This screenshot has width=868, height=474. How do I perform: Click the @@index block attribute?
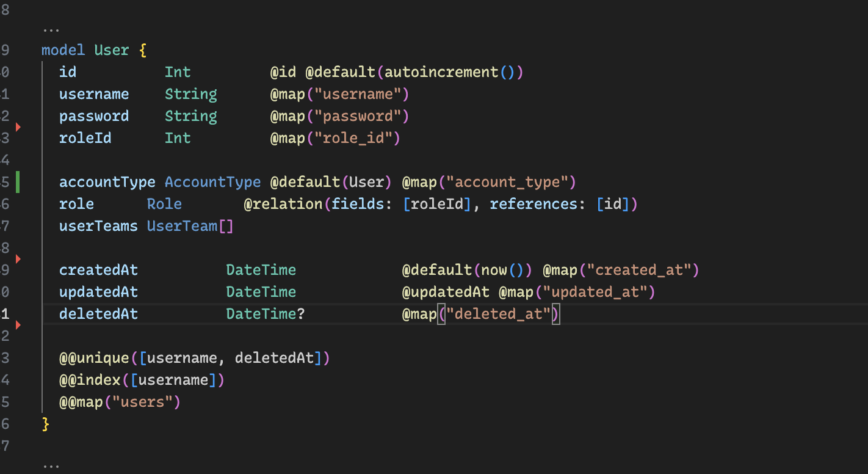(x=90, y=380)
